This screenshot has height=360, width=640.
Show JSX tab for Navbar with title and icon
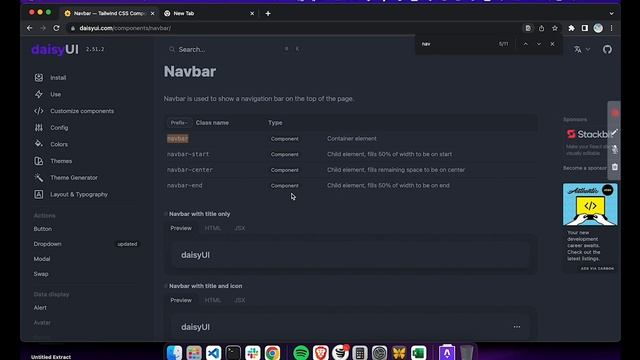click(240, 300)
